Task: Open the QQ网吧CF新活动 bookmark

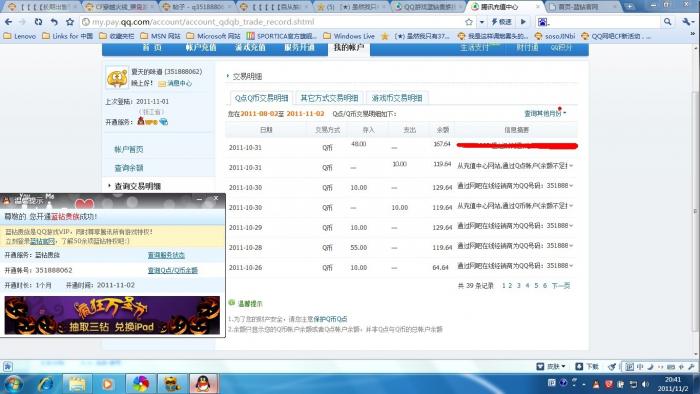Action: click(x=616, y=36)
